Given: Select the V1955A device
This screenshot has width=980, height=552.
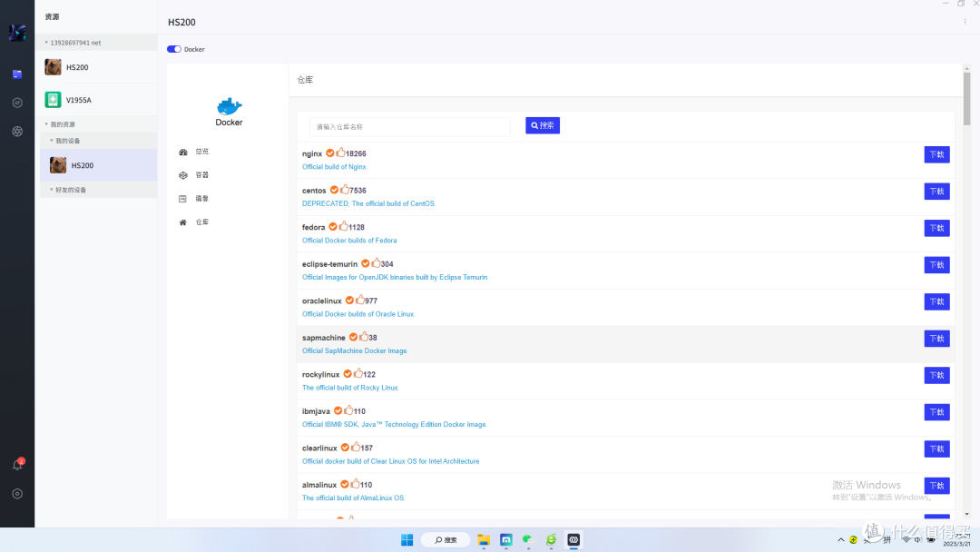Looking at the screenshot, I should [98, 100].
